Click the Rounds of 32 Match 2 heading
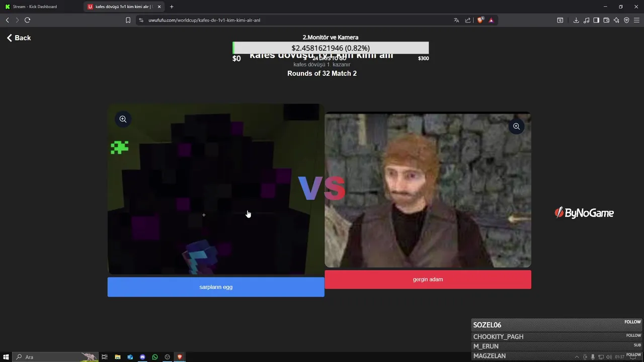 [322, 73]
